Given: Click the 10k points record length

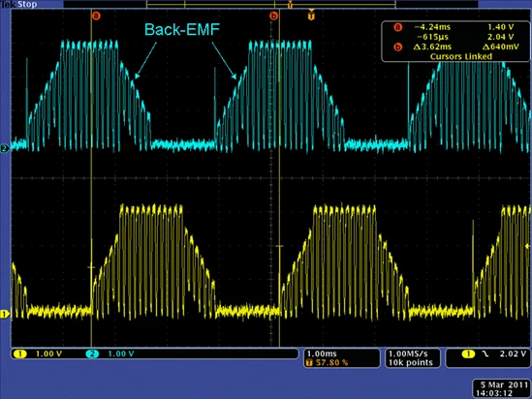Looking at the screenshot, I should [x=411, y=363].
